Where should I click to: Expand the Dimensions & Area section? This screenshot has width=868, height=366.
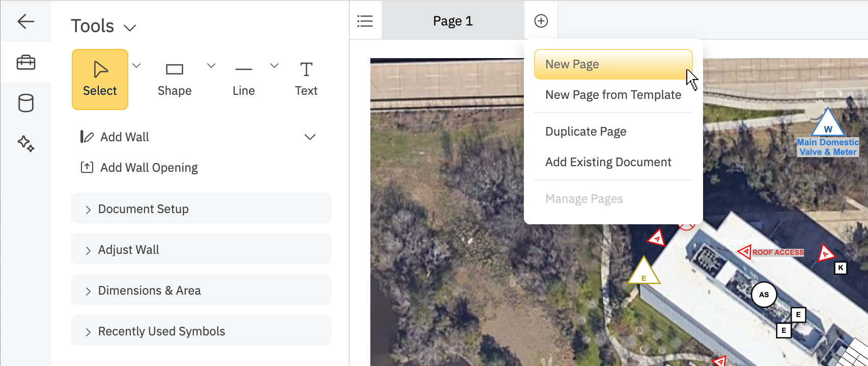point(201,291)
